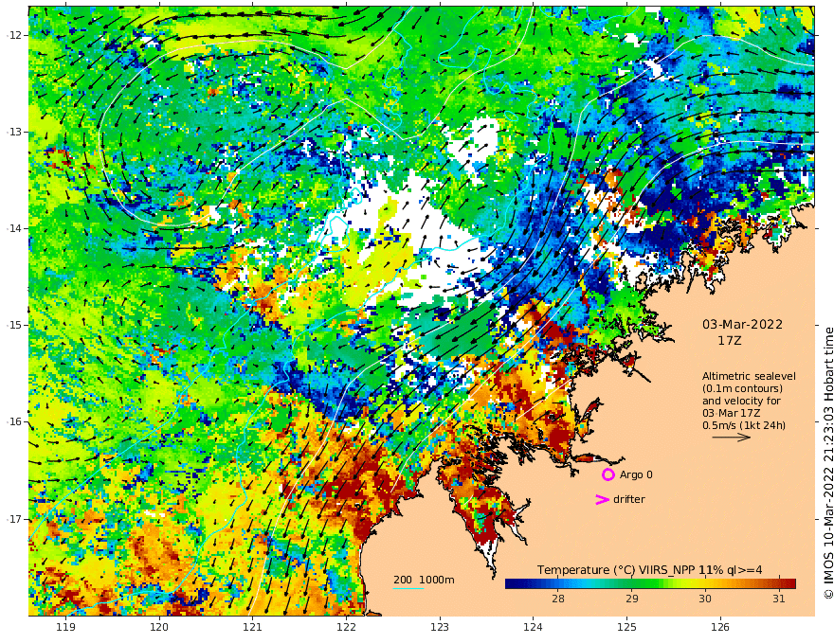
Task: Click longitude axis label 123
Action: 440,627
